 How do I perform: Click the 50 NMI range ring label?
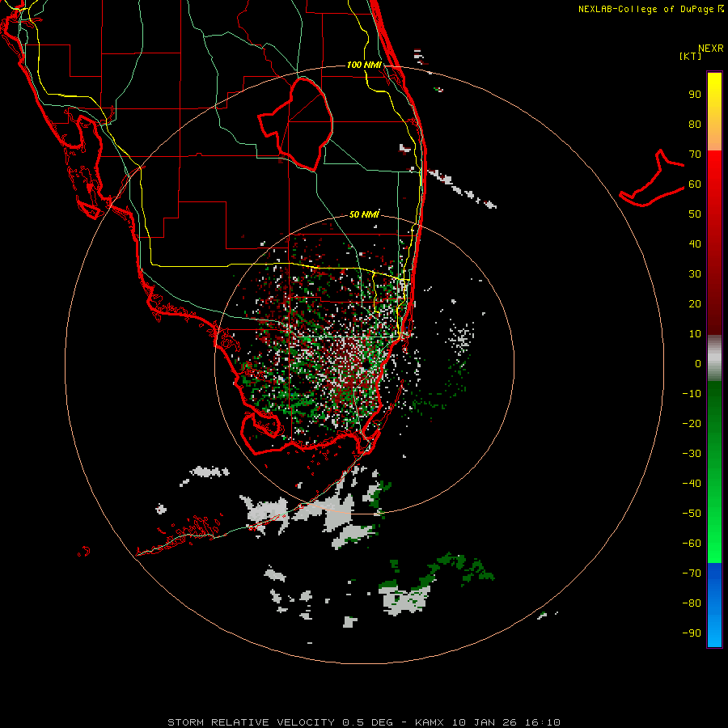[364, 214]
